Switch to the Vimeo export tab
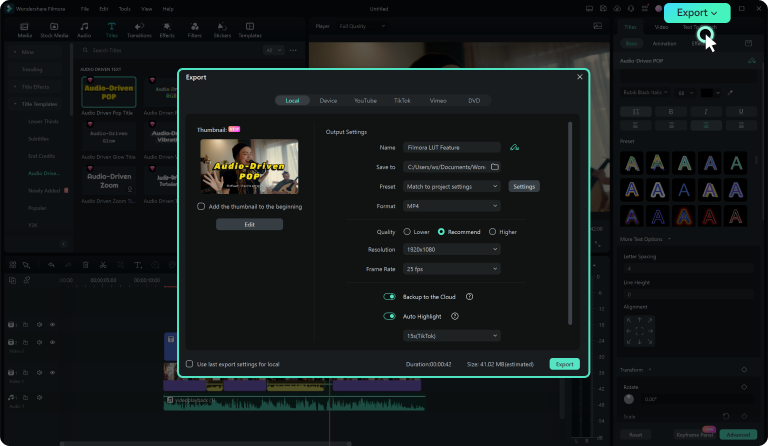The height and width of the screenshot is (446, 768). (438, 100)
